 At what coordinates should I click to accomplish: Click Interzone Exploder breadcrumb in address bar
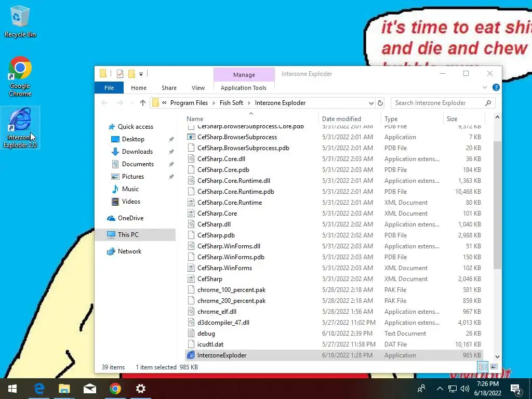point(280,103)
